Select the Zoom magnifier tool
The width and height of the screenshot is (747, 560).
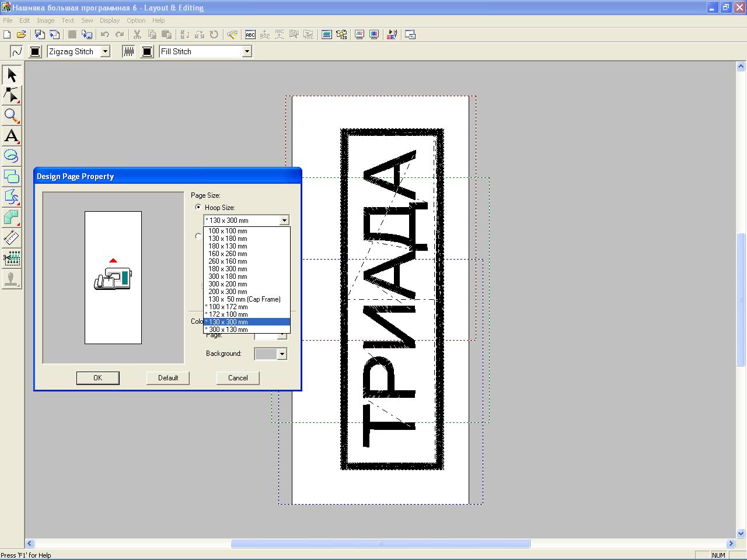12,116
